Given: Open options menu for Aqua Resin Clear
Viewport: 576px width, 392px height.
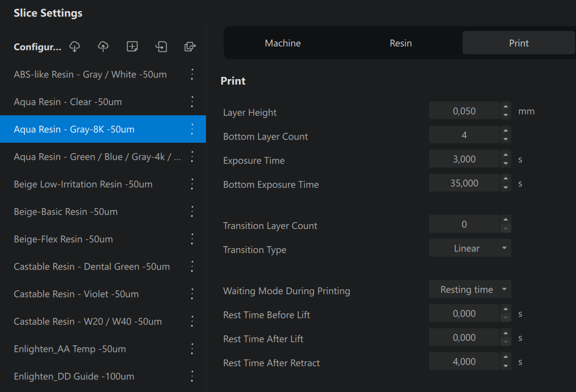Looking at the screenshot, I should (192, 102).
